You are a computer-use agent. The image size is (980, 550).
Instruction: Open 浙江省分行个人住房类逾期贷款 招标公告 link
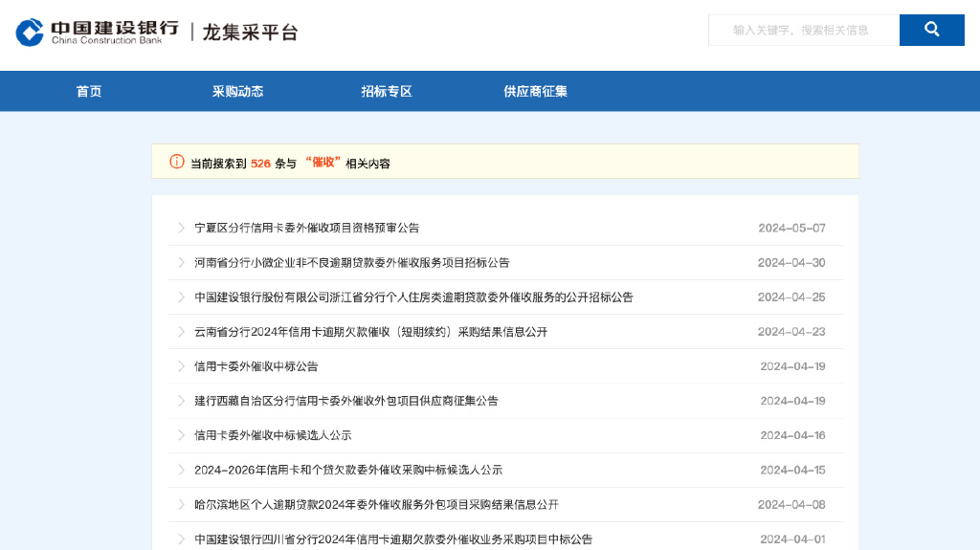pyautogui.click(x=413, y=297)
